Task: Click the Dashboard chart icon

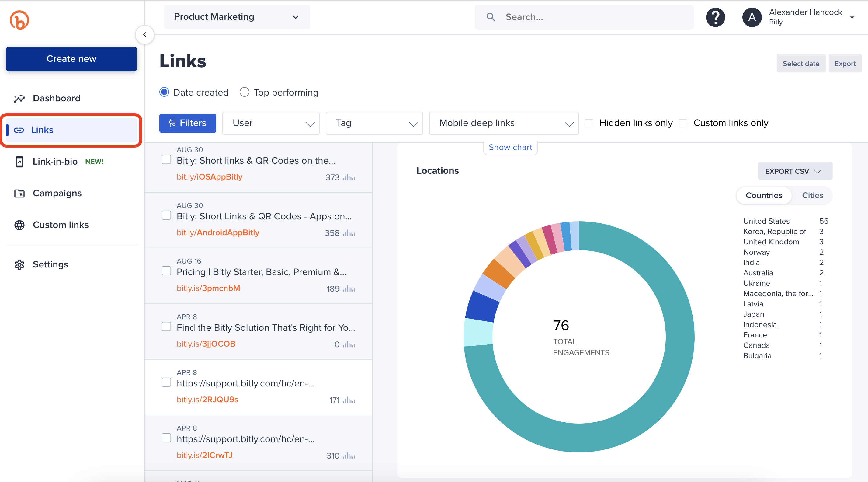Action: tap(19, 98)
